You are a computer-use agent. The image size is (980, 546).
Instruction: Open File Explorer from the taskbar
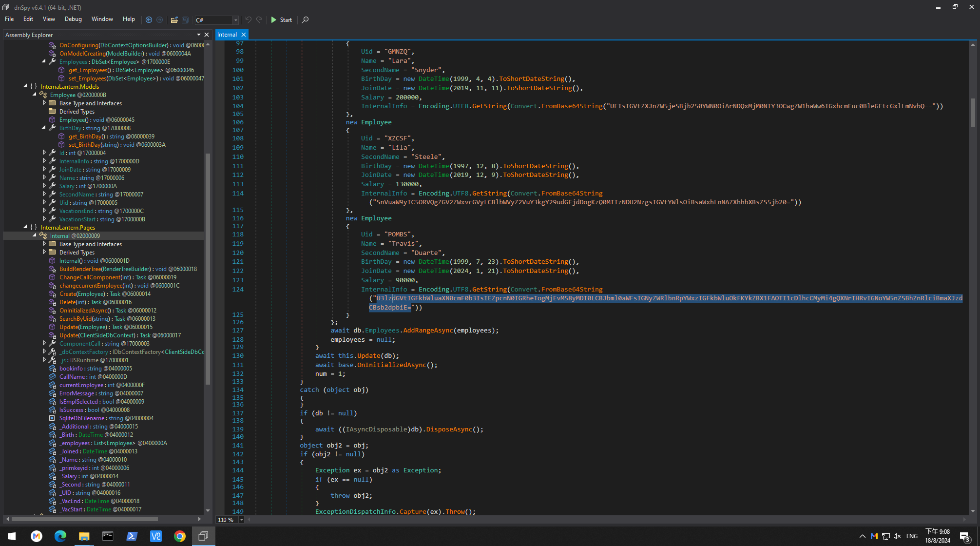(84, 536)
